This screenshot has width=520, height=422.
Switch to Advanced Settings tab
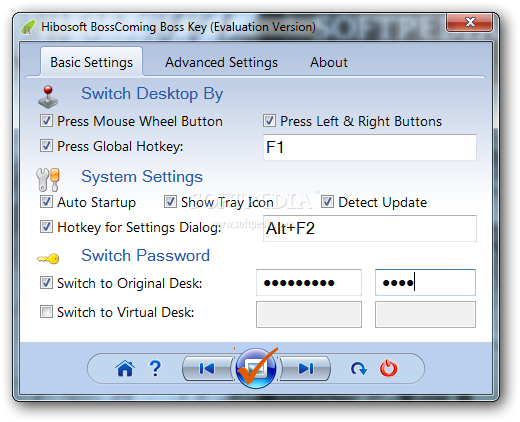[x=221, y=62]
